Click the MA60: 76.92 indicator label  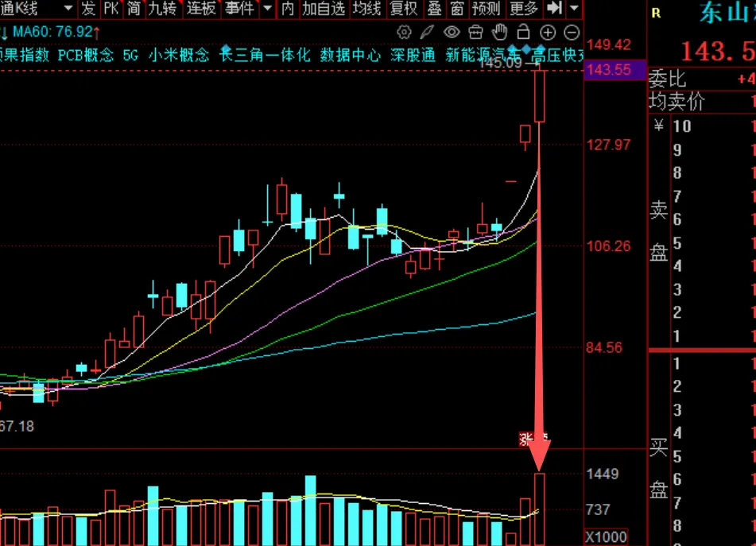point(53,32)
